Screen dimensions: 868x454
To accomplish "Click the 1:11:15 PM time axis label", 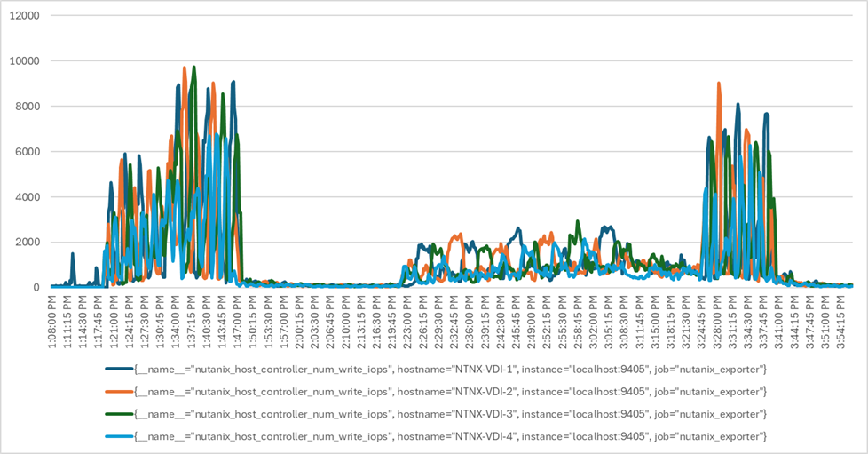I will (x=67, y=323).
